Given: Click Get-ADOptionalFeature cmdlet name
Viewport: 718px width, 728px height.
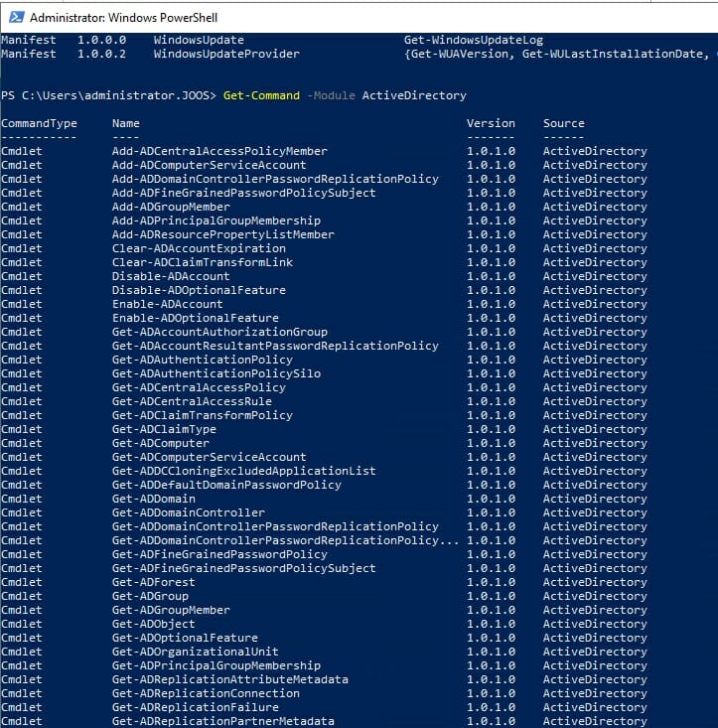Looking at the screenshot, I should (185, 639).
